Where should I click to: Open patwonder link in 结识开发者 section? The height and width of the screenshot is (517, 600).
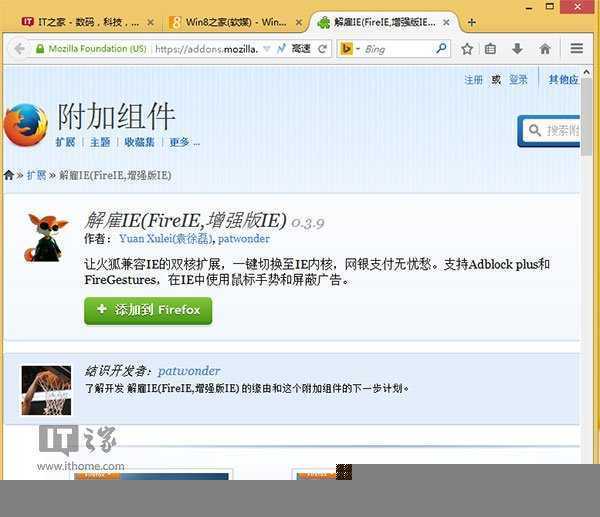(x=189, y=371)
